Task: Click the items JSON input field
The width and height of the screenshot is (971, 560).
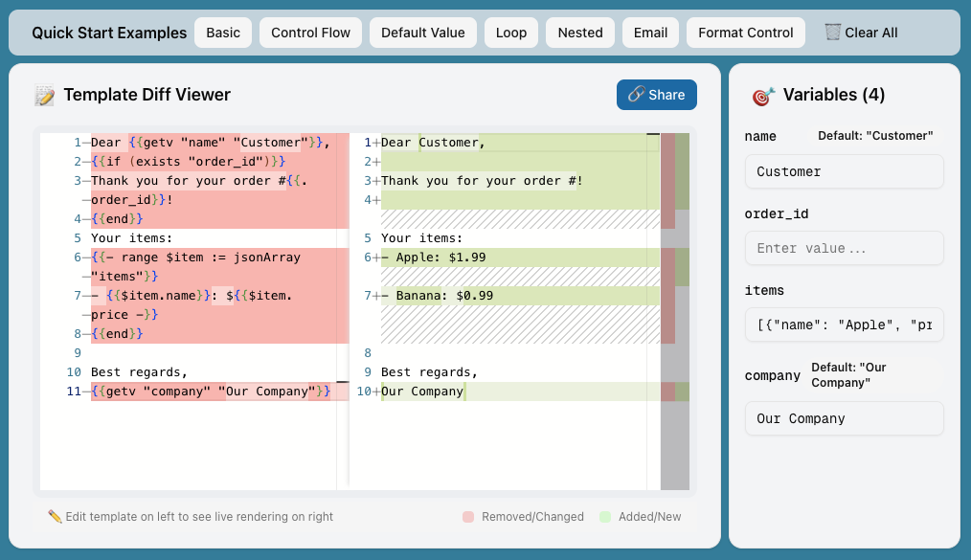Action: (x=844, y=325)
